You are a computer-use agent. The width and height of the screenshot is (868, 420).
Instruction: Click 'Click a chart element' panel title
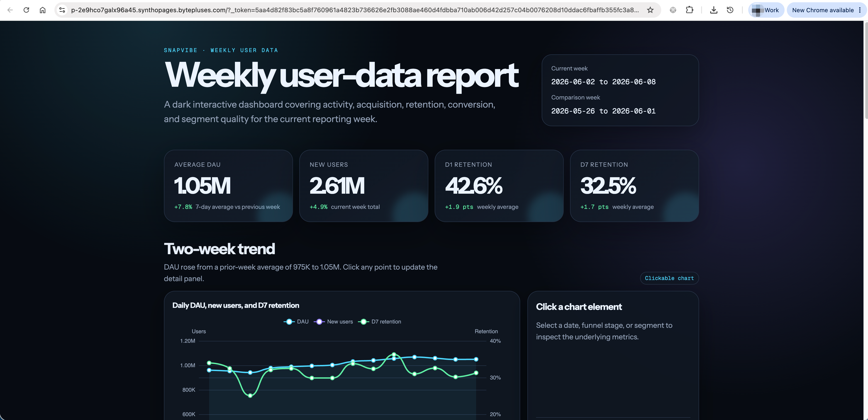point(579,307)
